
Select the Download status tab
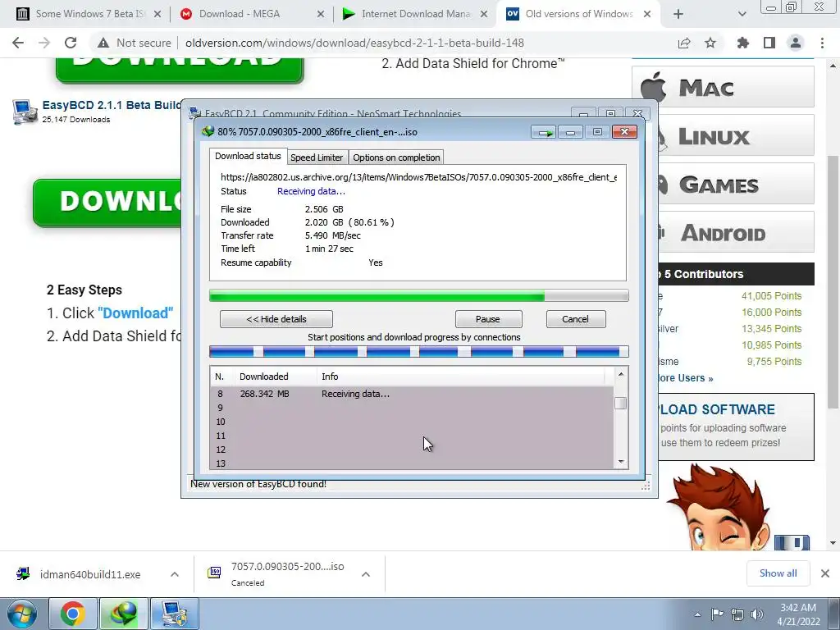pos(248,156)
